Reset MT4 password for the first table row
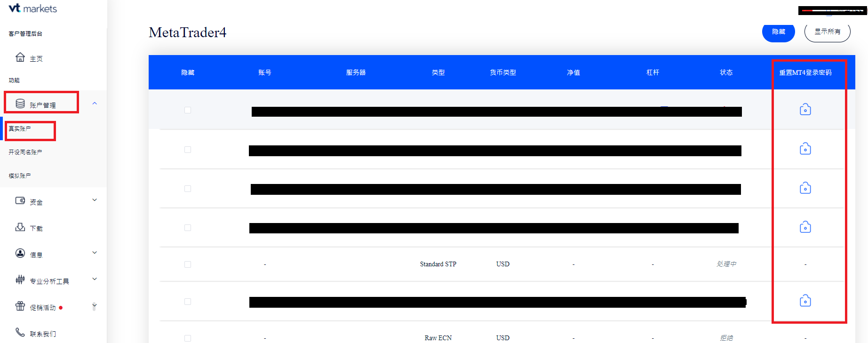868x343 pixels. [x=805, y=110]
